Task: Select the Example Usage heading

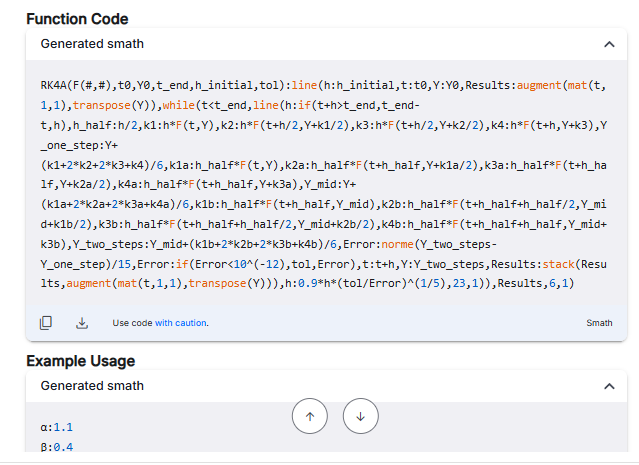Action: pos(80,361)
